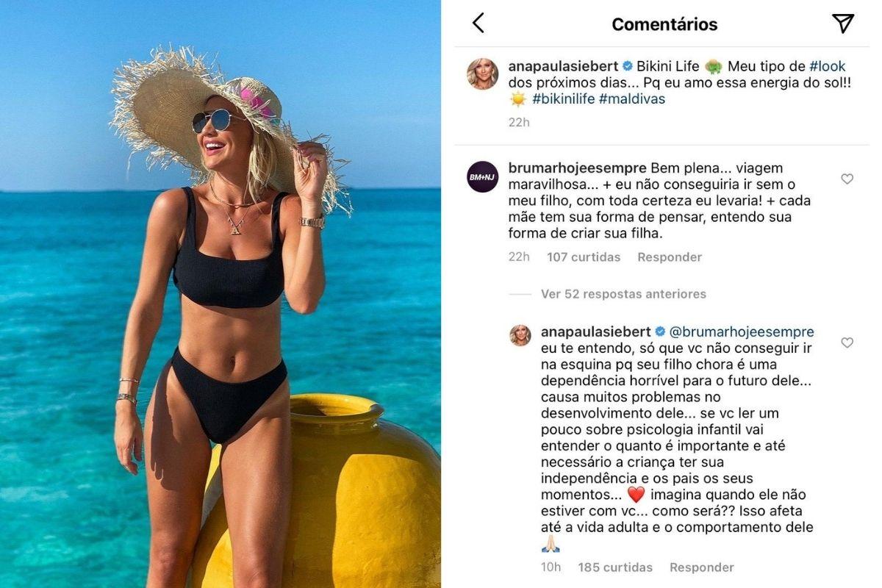Viewport: 882px width, 588px height.
Task: Reply to anapaulasiebert's reply via Responder
Action: coord(701,567)
